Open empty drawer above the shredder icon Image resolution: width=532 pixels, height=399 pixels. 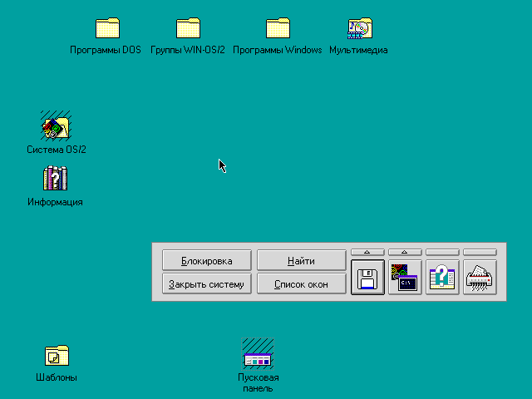coord(480,252)
